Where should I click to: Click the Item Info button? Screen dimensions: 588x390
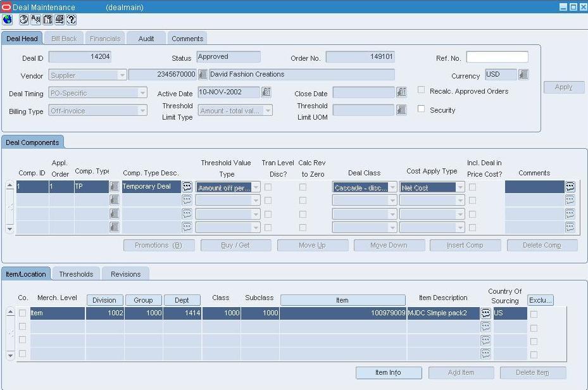pyautogui.click(x=388, y=372)
